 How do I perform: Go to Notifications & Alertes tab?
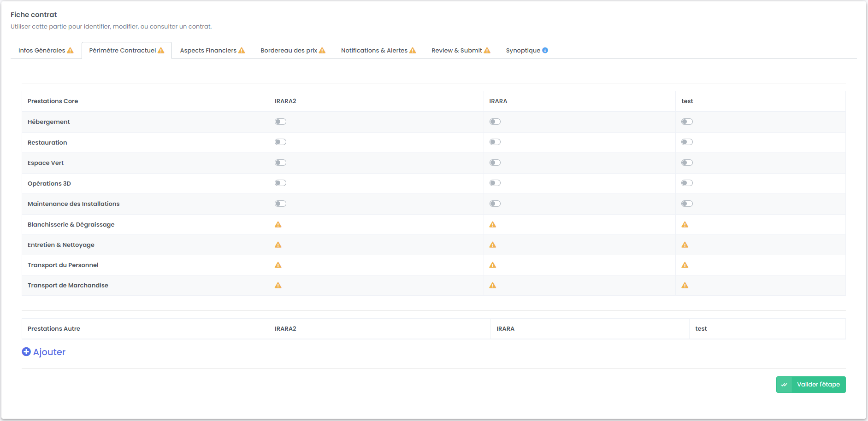click(378, 51)
